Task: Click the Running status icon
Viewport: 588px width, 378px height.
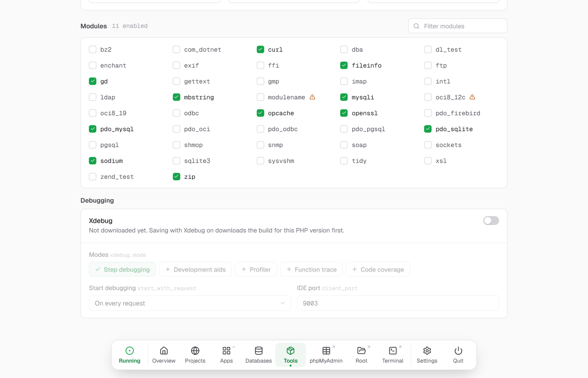Action: (129, 351)
